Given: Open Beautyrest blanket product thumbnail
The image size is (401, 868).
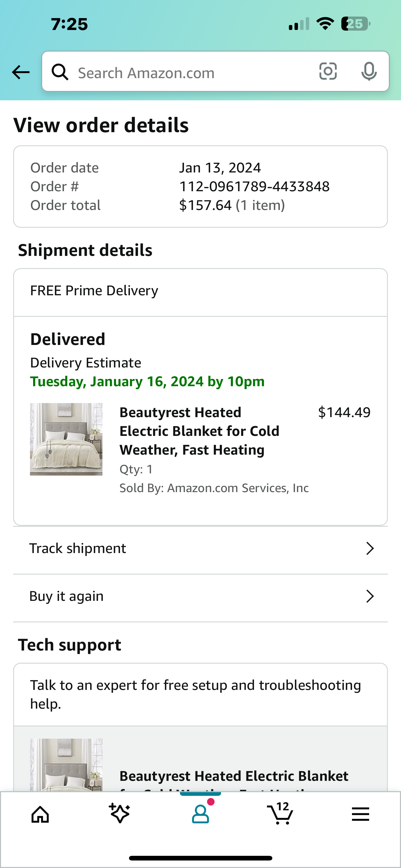Looking at the screenshot, I should [x=66, y=439].
